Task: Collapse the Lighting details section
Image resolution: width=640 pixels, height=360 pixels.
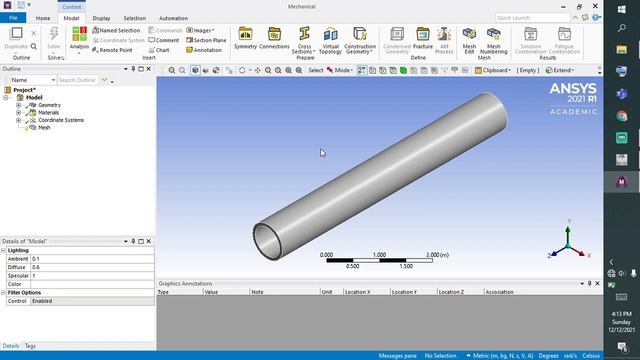Action: [x=3, y=251]
